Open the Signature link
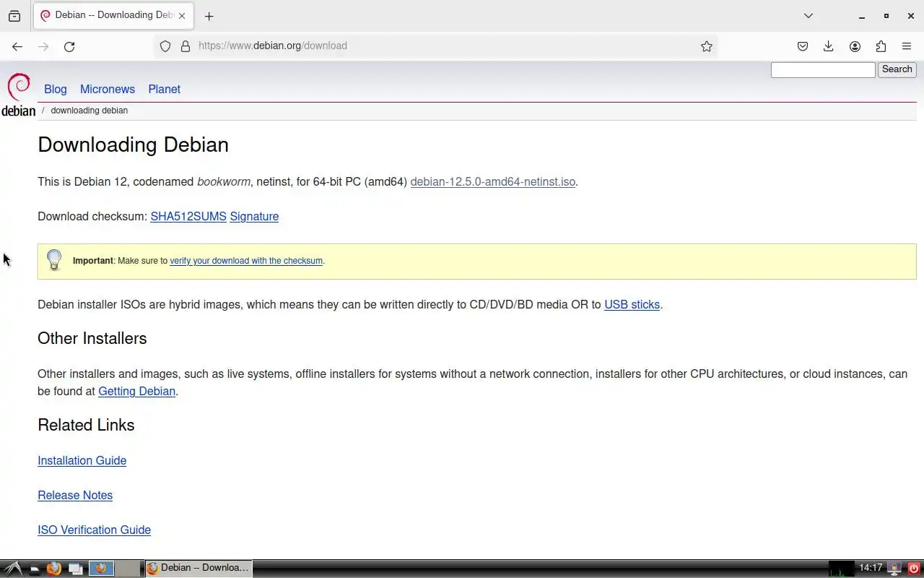Screen dimensions: 924x578 [254, 216]
